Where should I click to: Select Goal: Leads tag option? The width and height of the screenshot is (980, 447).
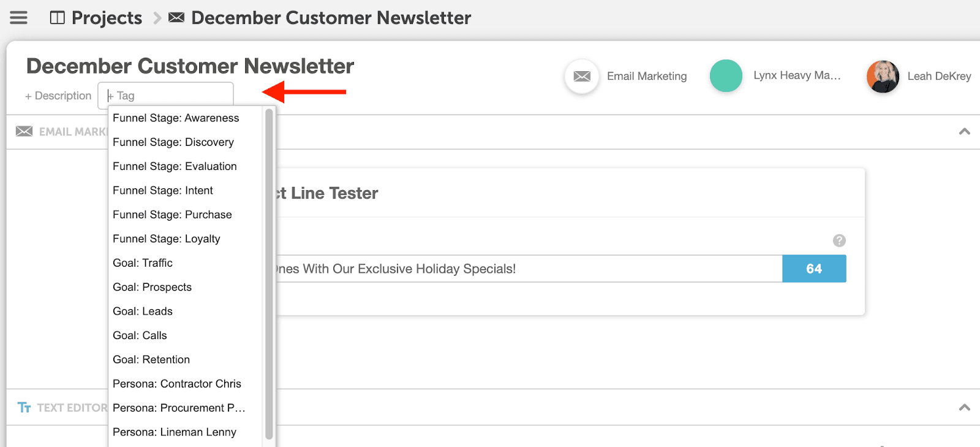(143, 311)
